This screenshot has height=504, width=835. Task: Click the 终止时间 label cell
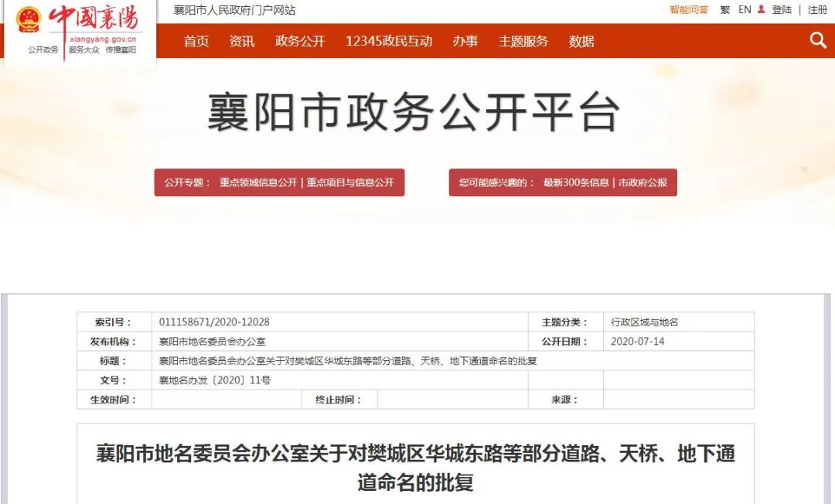pos(339,400)
